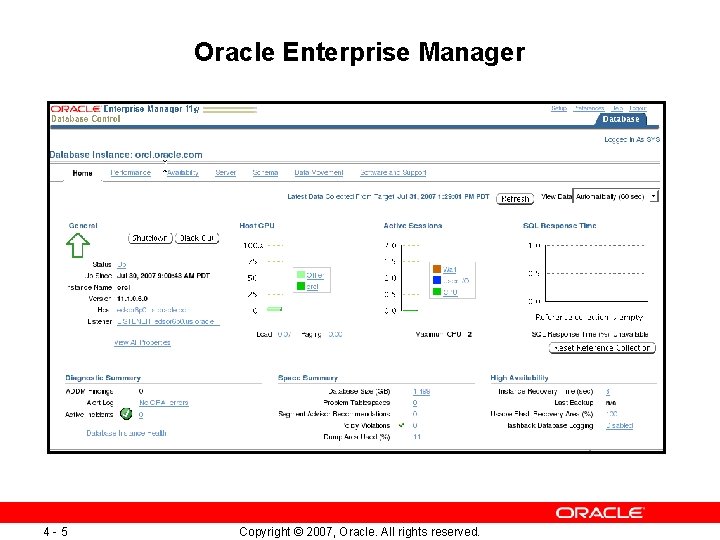Click the High Availability heading

click(519, 377)
